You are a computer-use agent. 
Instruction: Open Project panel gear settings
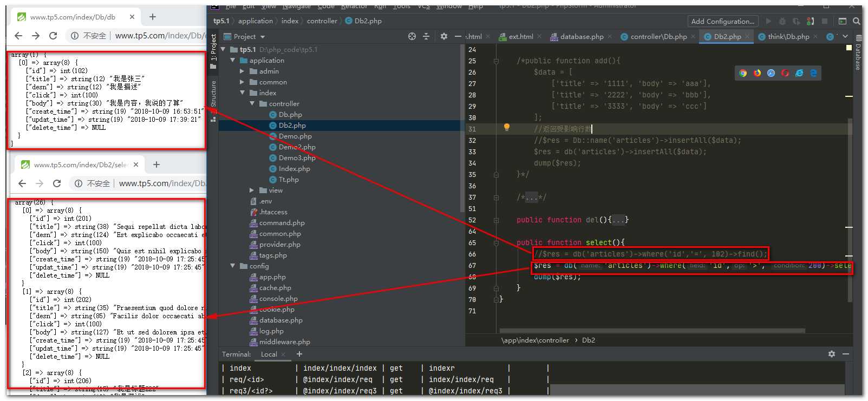[444, 36]
